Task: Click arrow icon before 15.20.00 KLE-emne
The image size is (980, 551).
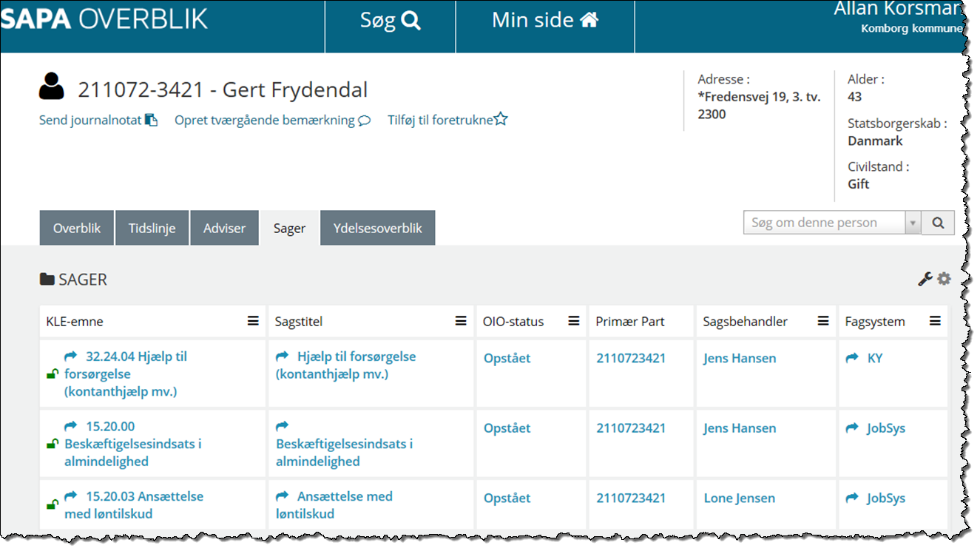Action: pos(71,426)
